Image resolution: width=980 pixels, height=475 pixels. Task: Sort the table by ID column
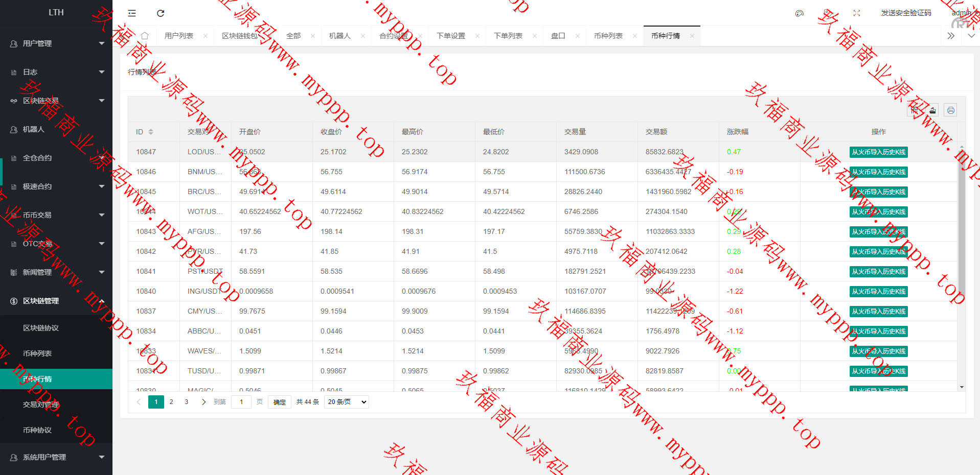[151, 132]
